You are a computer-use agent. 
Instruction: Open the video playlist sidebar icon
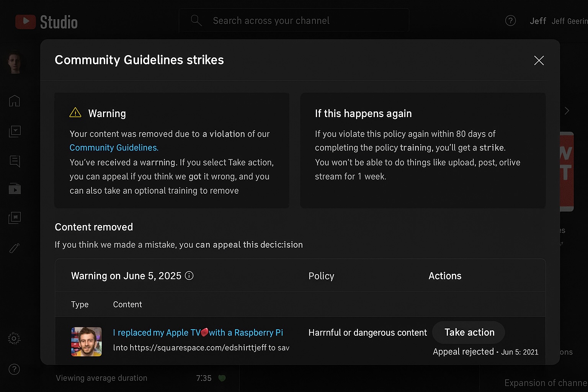[x=15, y=189]
